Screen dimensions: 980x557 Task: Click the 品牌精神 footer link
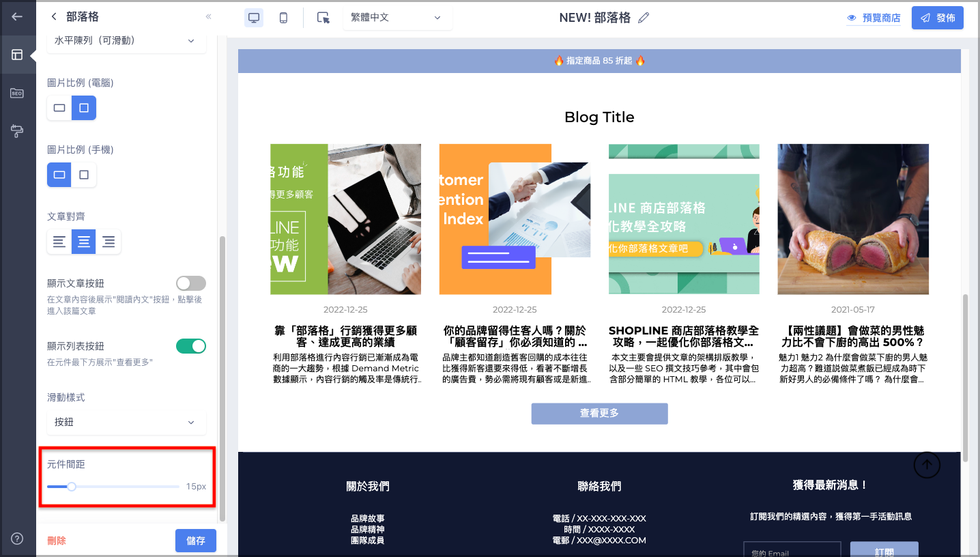point(367,530)
